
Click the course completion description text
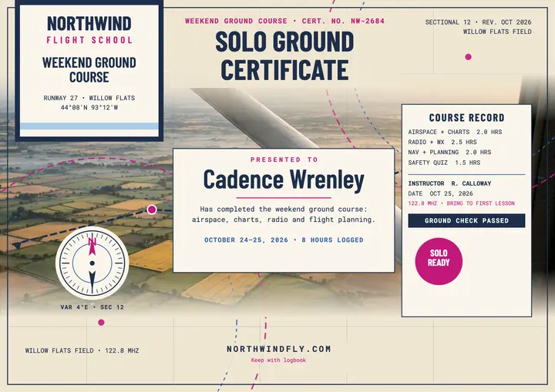click(x=284, y=214)
